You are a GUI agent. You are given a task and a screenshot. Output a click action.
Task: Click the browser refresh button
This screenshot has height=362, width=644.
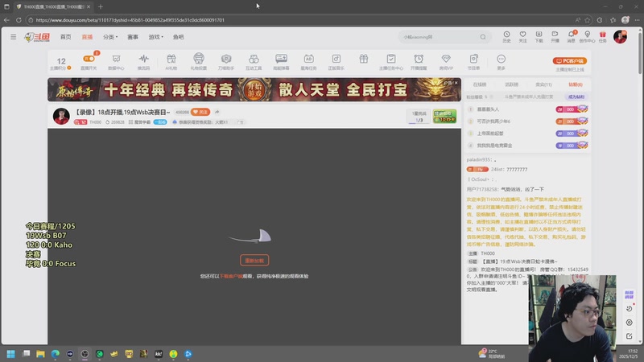pos(19,19)
